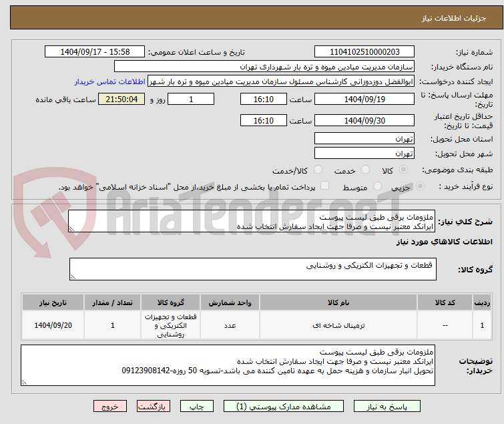This screenshot has width=504, height=424.
Task: Click the remaining time field 21:50:04
Action: pos(121,99)
